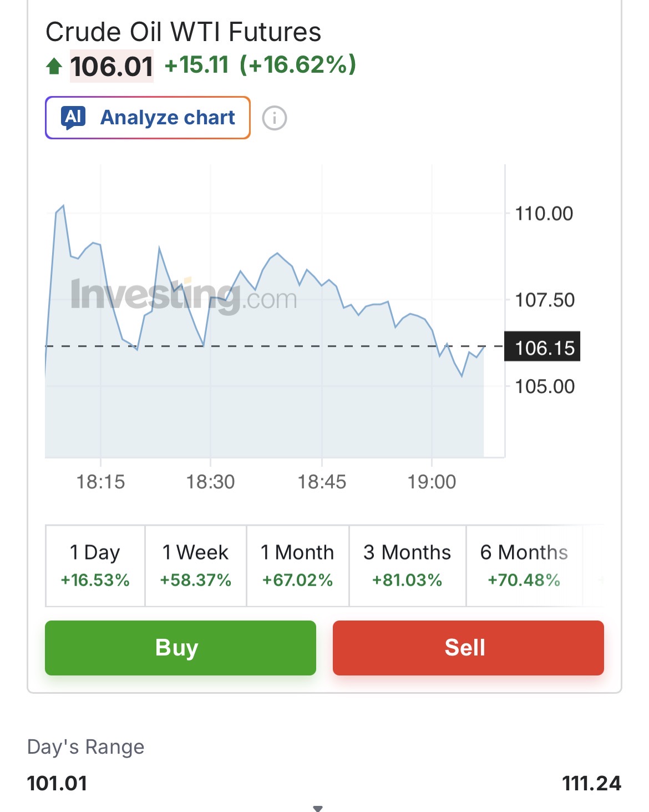This screenshot has height=812, width=649.
Task: Select the 1 Day timeframe tab
Action: (x=95, y=566)
